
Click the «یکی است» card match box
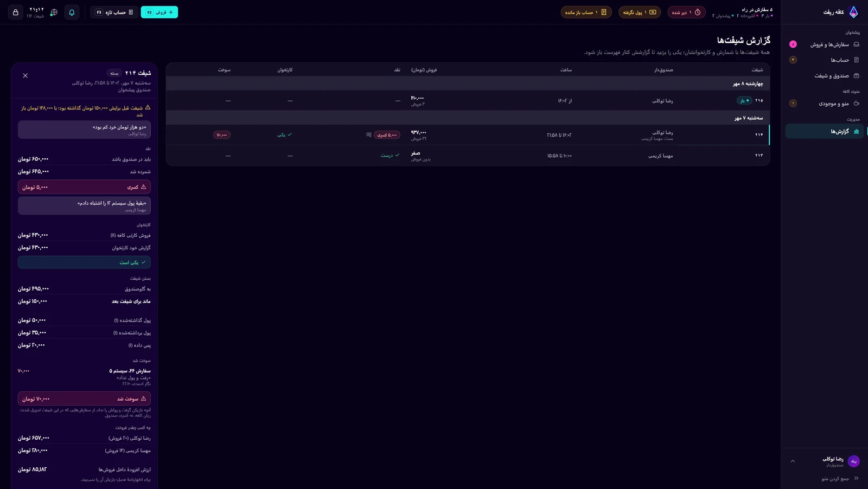point(84,262)
